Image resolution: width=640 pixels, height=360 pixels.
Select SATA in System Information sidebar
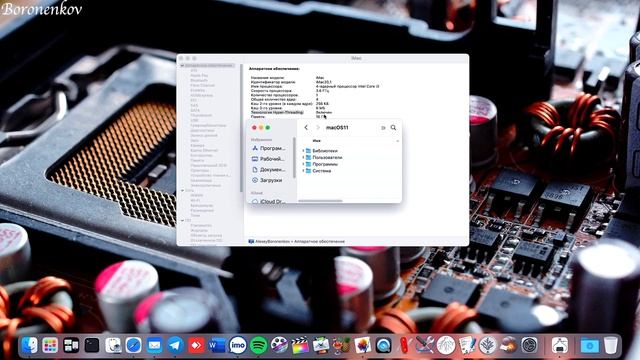195,110
